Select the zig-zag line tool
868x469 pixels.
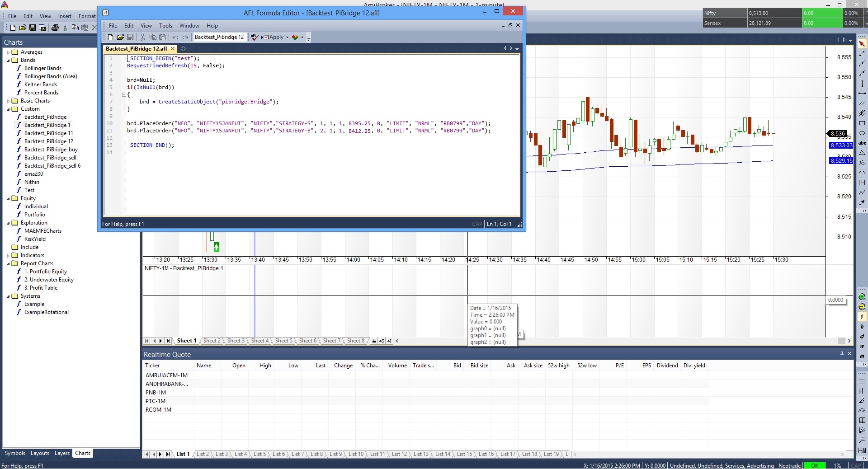point(862,193)
